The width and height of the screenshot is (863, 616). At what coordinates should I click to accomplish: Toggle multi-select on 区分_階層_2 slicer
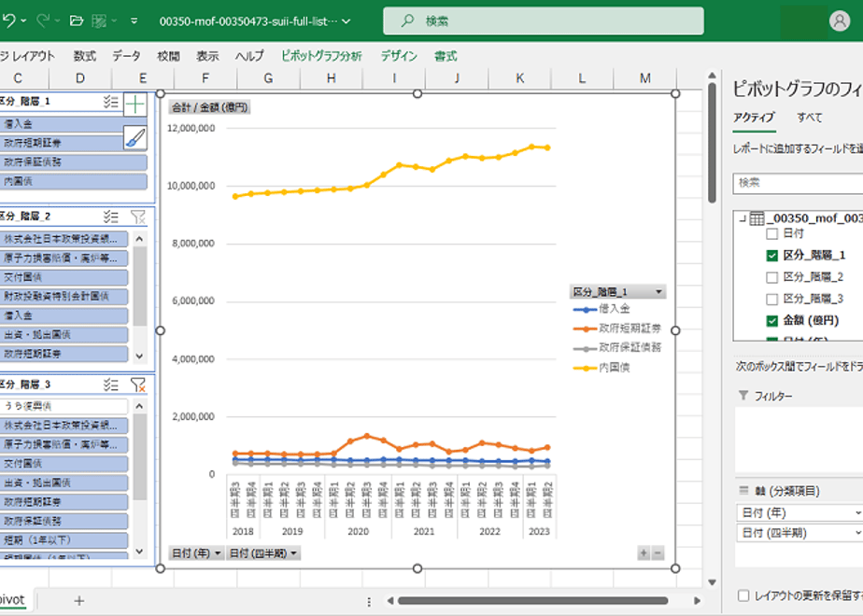coord(110,217)
